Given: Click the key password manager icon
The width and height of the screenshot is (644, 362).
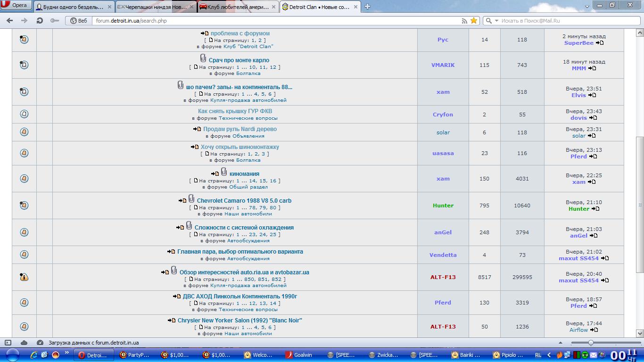Looking at the screenshot, I should point(55,21).
